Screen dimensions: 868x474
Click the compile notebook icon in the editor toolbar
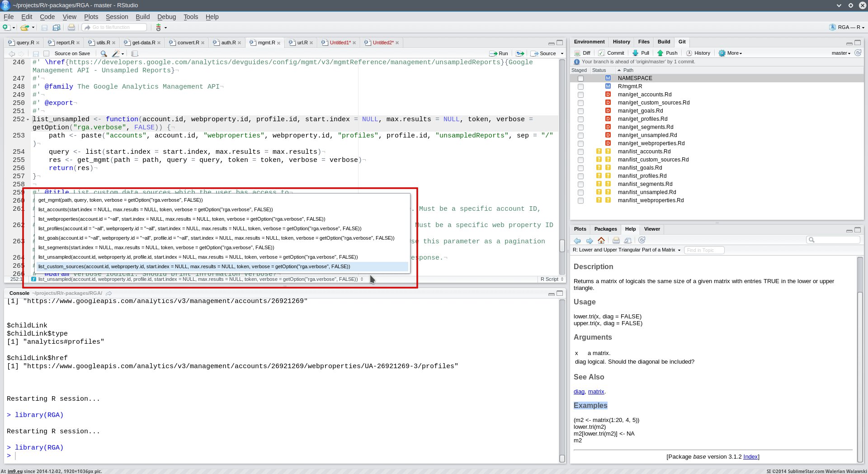tap(134, 53)
